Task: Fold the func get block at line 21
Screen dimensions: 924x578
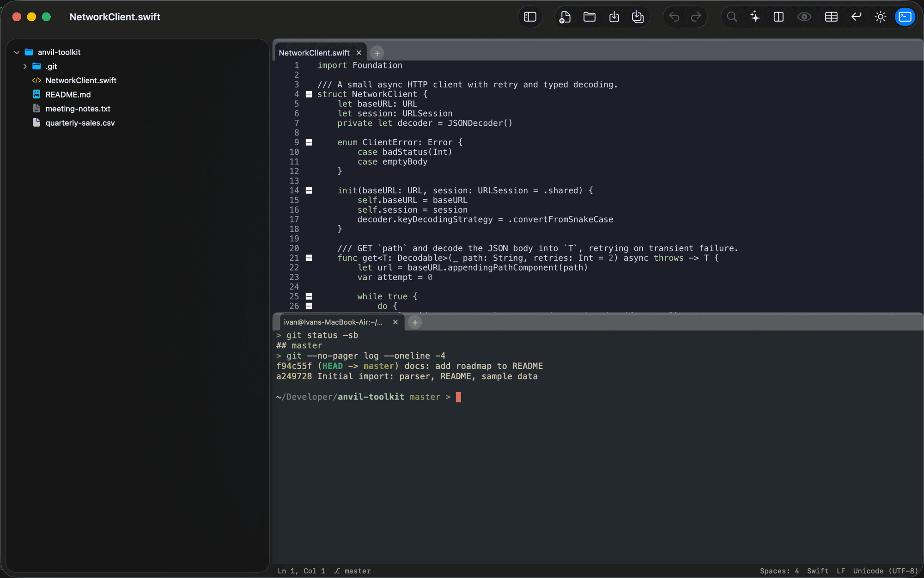Action: tap(309, 258)
